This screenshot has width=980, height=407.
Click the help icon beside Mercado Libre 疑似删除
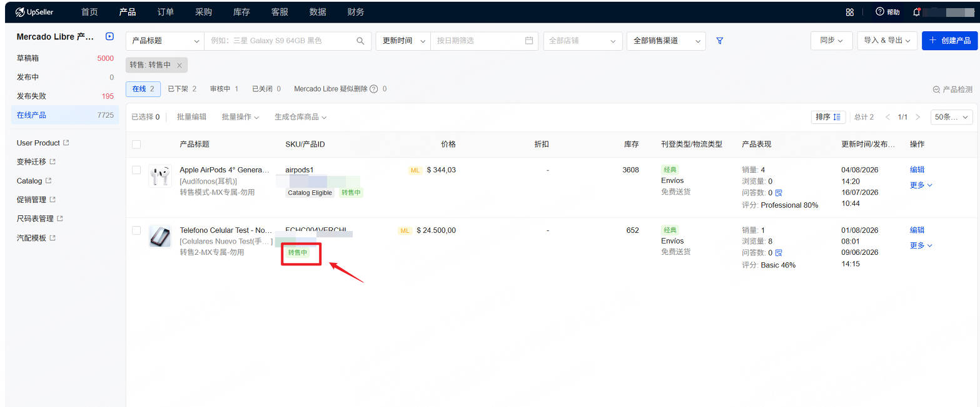(373, 89)
